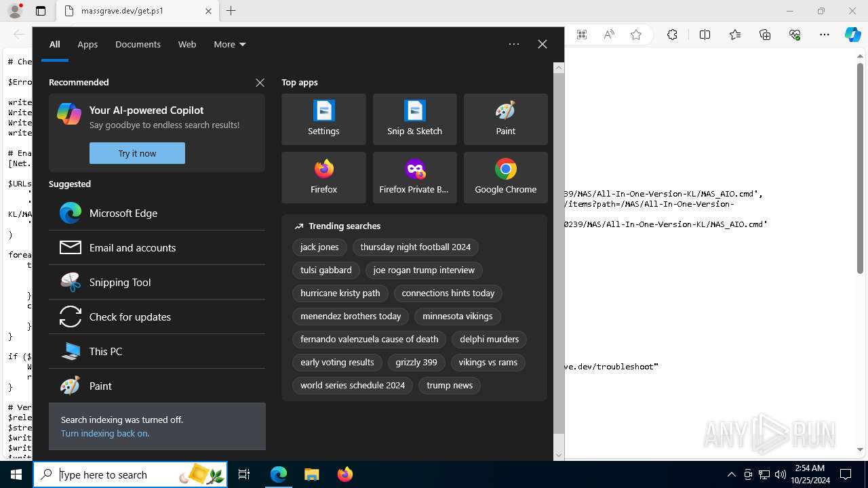
Task: Search 'trump news' chip
Action: coord(450,386)
